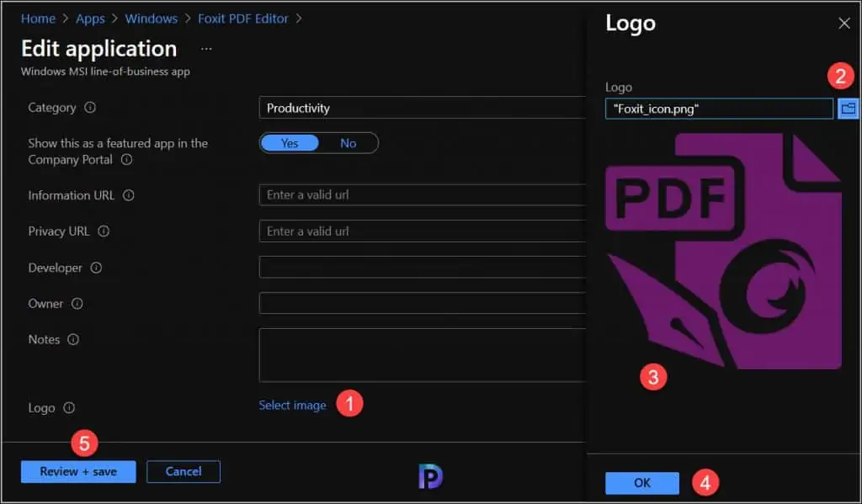
Task: Click the Information URL input field
Action: [423, 195]
